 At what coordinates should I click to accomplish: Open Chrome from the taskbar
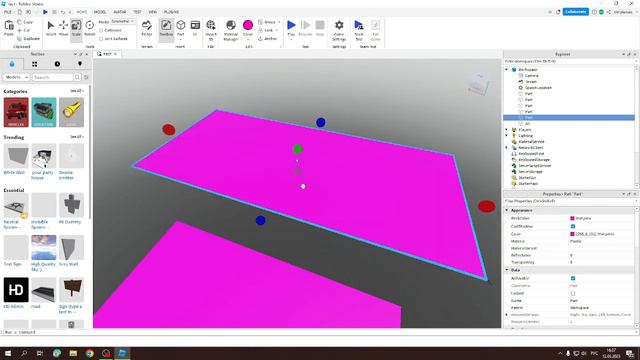pyautogui.click(x=89, y=353)
